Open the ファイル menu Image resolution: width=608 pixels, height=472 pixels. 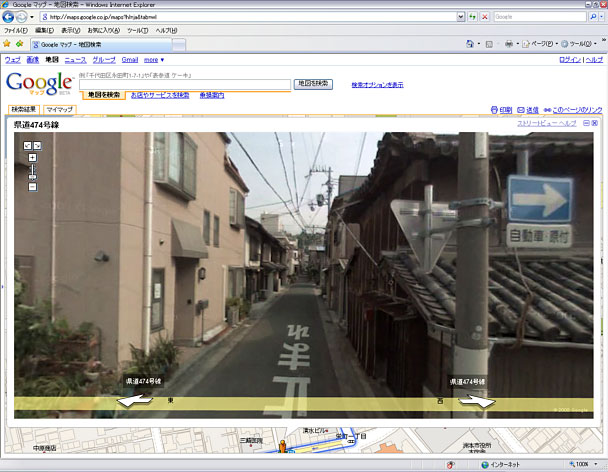[16, 30]
